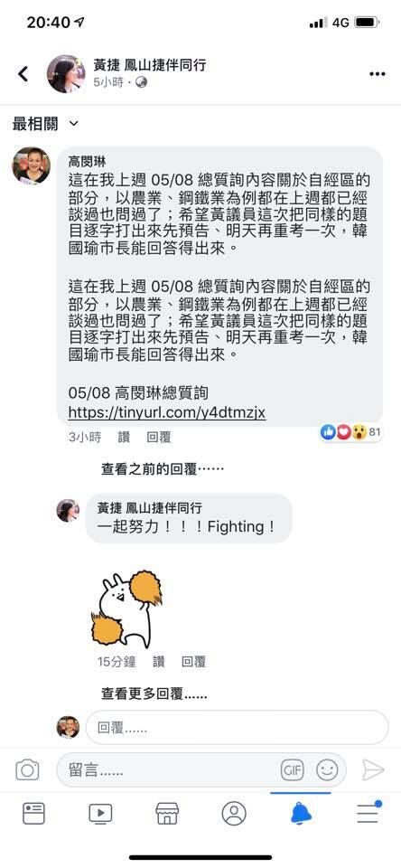Open the hamburger menu tab
The image size is (401, 868).
coord(368,812)
